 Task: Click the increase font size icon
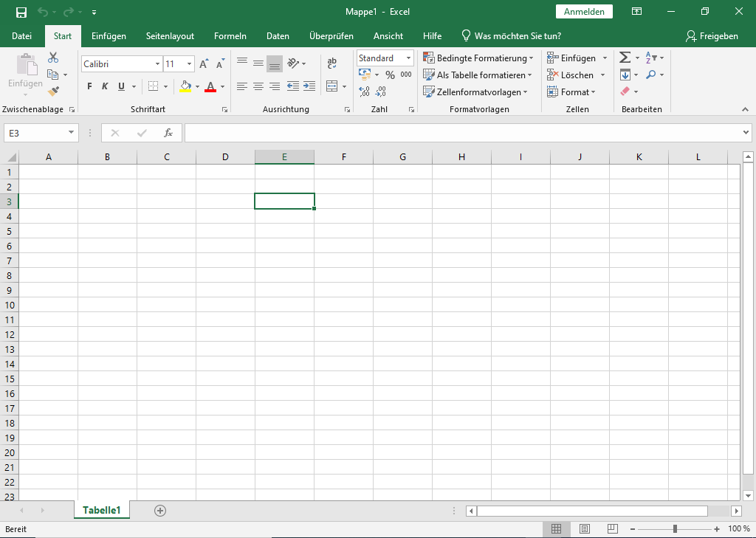[204, 64]
